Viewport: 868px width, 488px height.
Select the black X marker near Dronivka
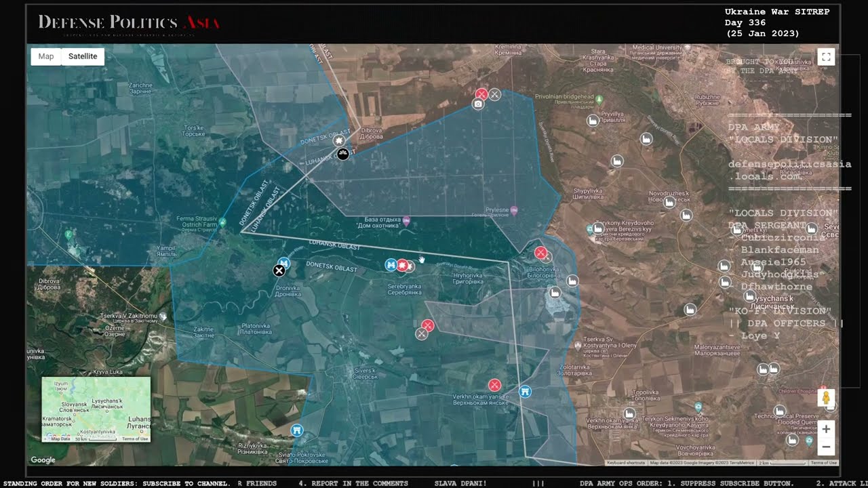[x=279, y=270]
